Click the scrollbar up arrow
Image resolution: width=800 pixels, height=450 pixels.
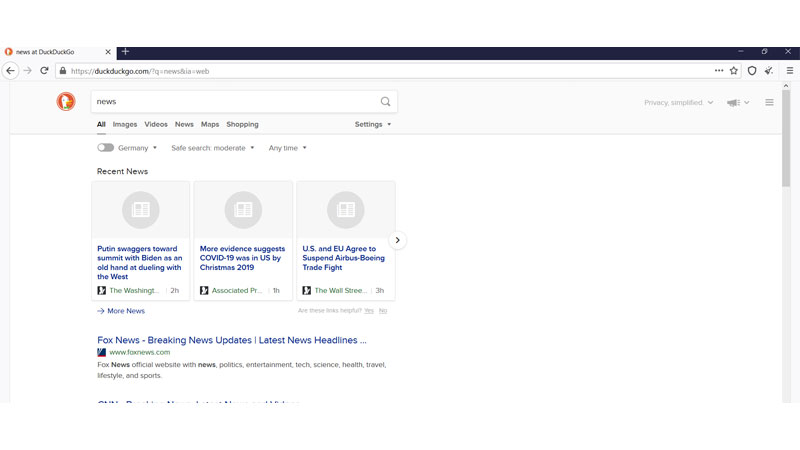coord(786,86)
